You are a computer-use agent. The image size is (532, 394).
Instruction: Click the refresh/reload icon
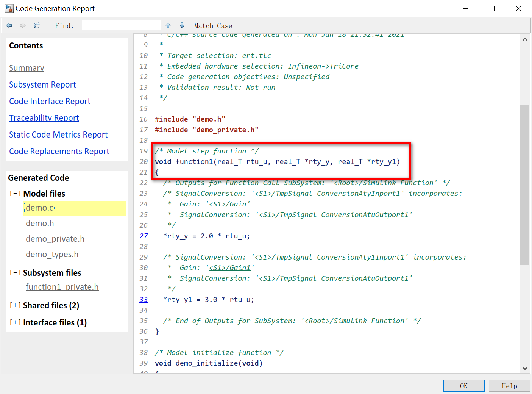[36, 25]
